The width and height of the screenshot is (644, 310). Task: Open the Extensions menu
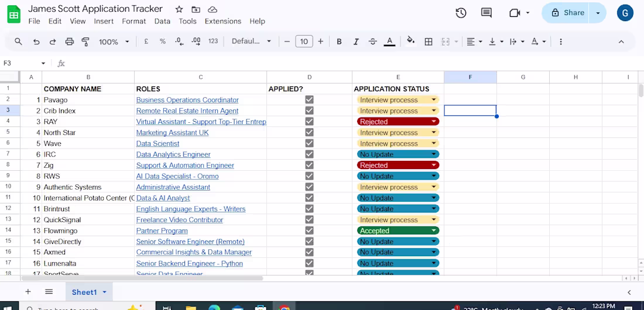(x=223, y=22)
